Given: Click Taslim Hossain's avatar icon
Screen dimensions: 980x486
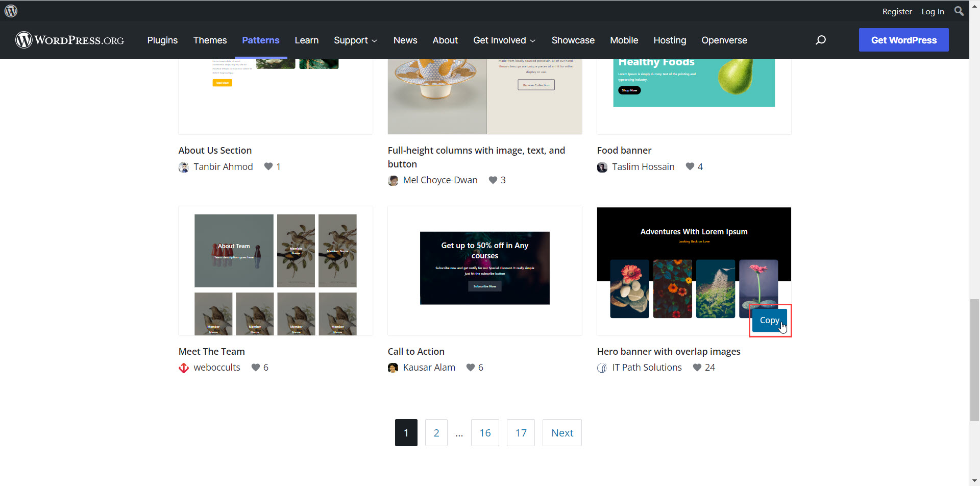Looking at the screenshot, I should (x=602, y=167).
